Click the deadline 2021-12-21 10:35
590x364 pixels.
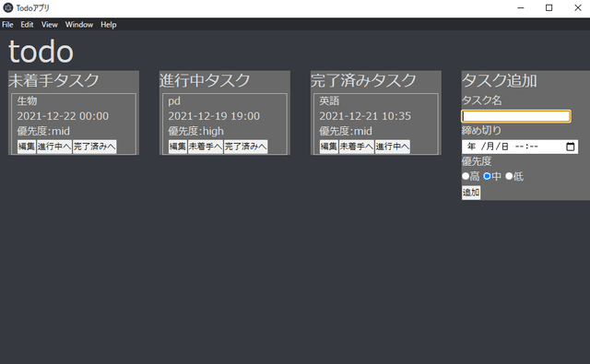point(365,116)
